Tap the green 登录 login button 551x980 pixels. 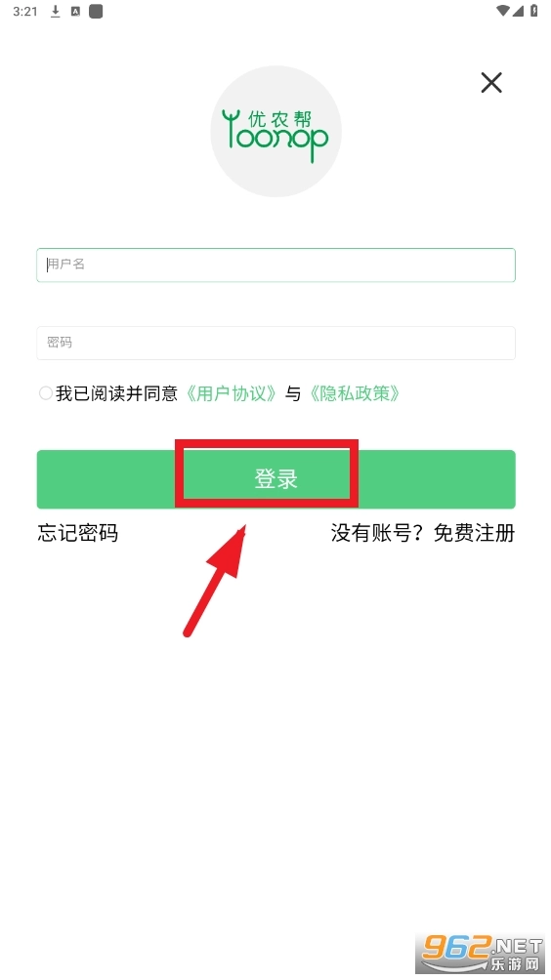[x=275, y=479]
